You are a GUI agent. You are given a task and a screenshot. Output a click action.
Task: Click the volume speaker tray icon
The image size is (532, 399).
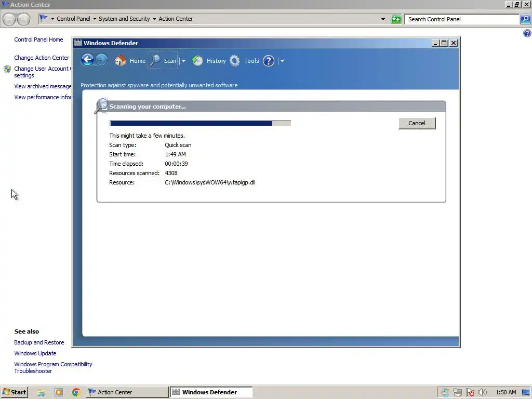482,393
